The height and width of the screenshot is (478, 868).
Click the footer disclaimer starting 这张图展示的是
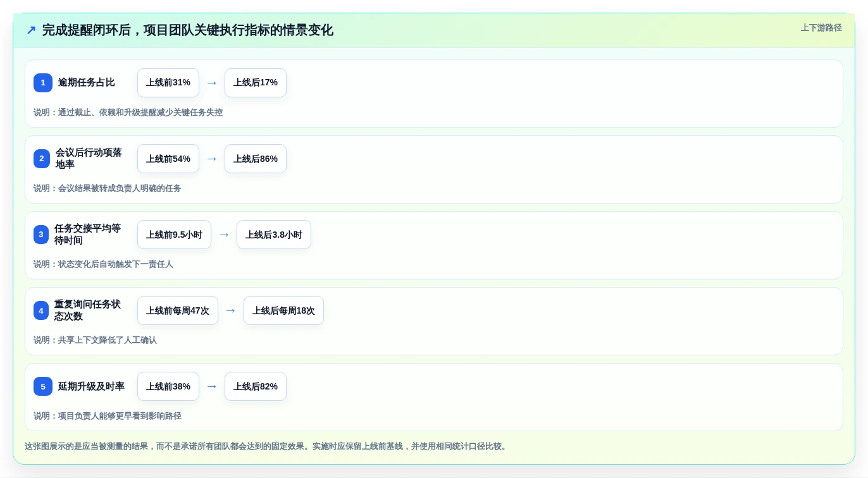click(266, 446)
